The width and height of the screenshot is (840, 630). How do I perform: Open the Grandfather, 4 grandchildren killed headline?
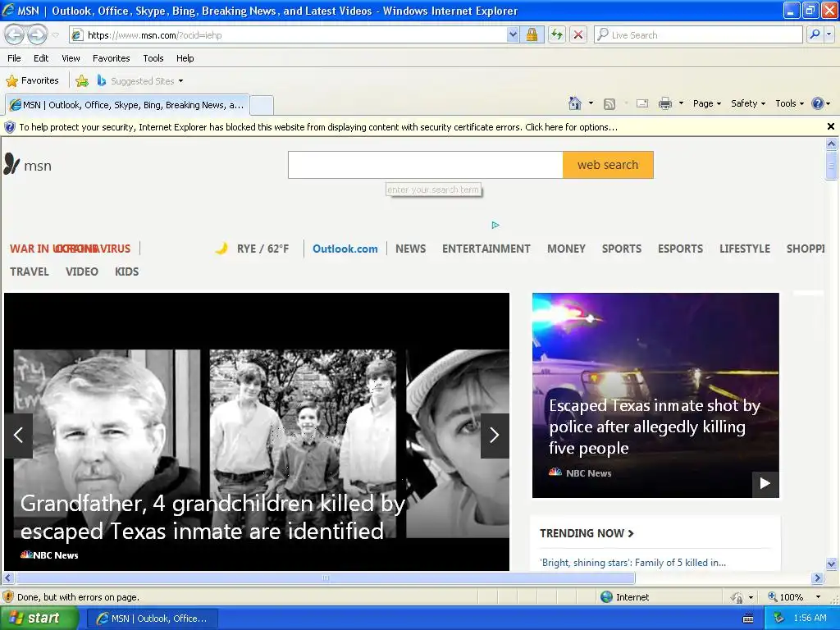pyautogui.click(x=212, y=517)
